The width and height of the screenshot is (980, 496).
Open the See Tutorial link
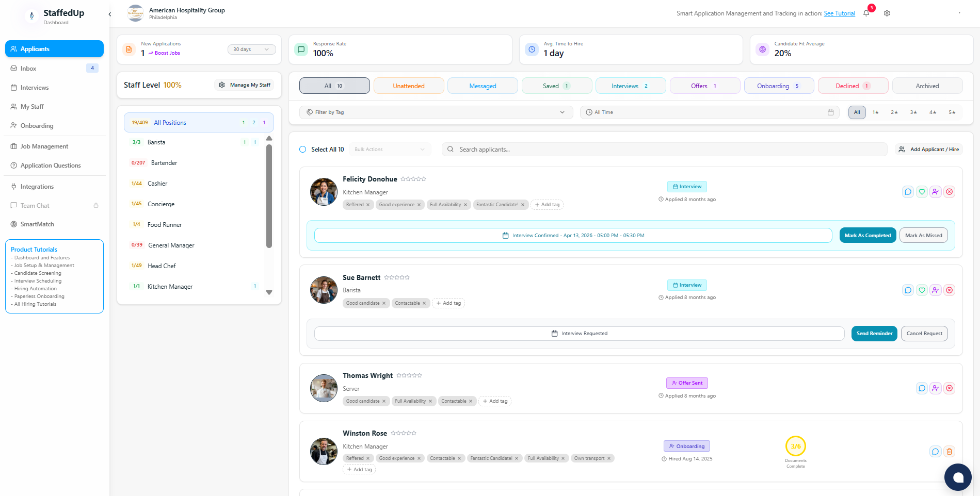839,13
